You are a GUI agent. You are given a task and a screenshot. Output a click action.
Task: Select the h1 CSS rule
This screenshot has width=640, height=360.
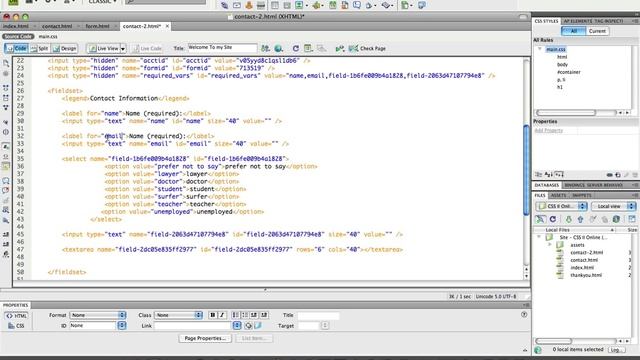point(560,87)
